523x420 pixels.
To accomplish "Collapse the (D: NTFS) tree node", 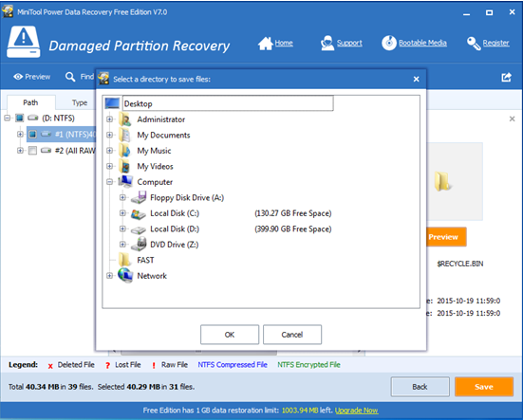I will tap(8, 118).
